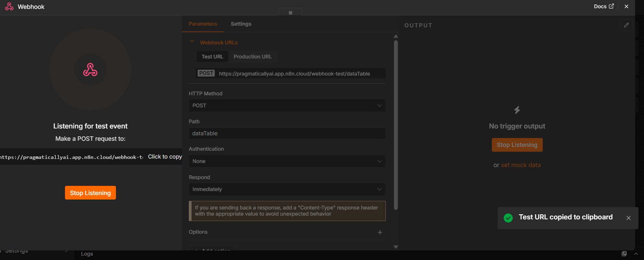Viewport: 644px width, 260px height.
Task: Open the Docs external link
Action: coord(604,6)
